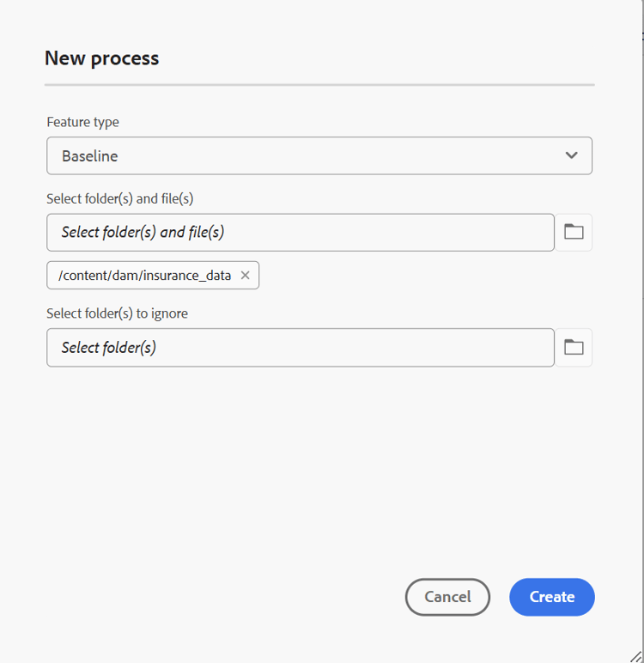644x663 pixels.
Task: Remove the /content/dam/insurance_data tag
Action: point(245,276)
